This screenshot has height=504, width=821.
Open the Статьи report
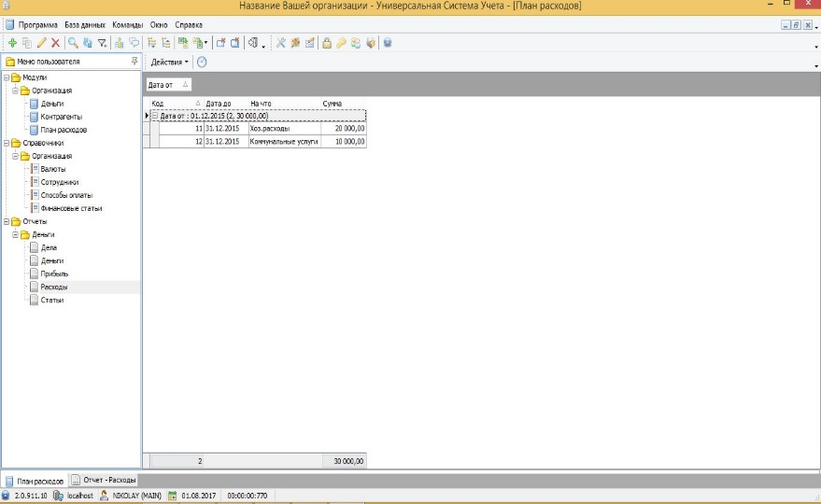tap(51, 300)
